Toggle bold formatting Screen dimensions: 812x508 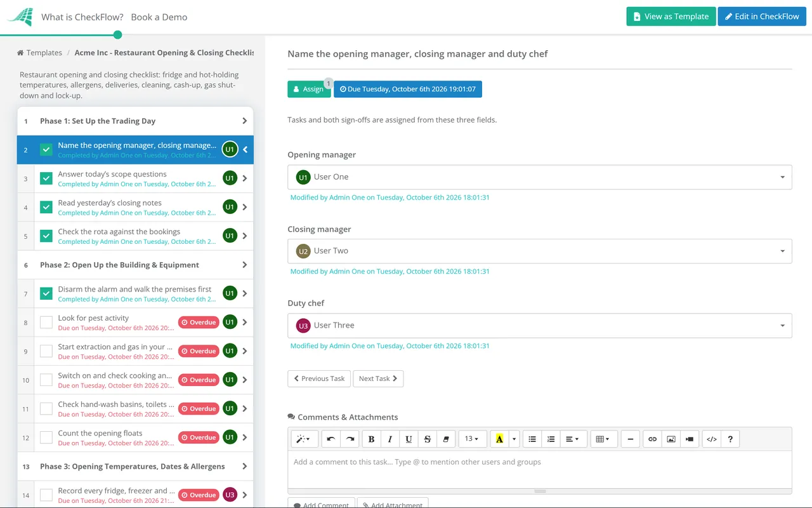click(x=371, y=439)
